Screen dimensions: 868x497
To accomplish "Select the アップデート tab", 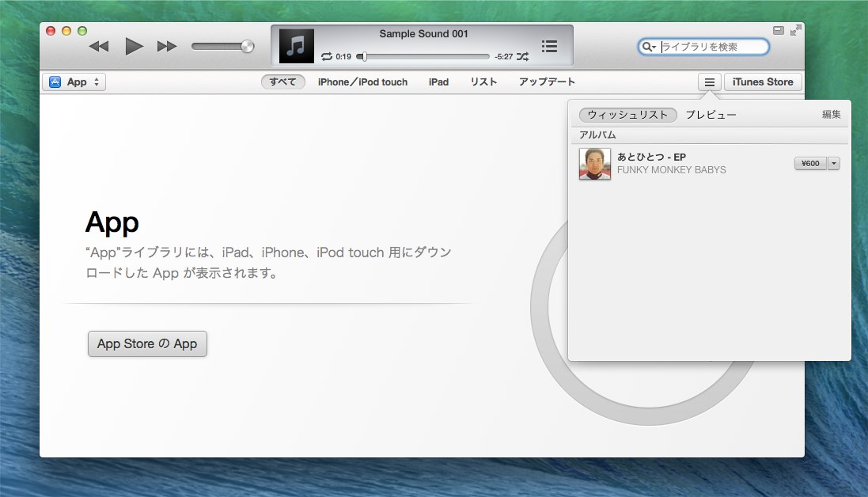I will tap(547, 82).
